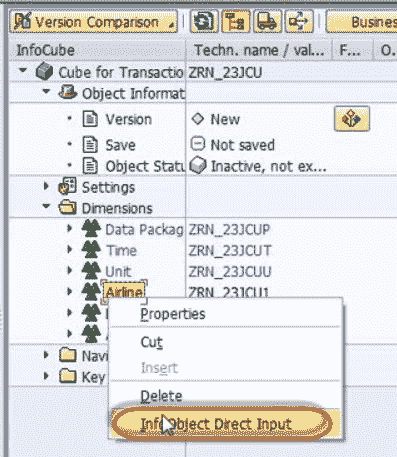Collapse the Dimensions folder
Screen dimensions: 397x457
47,207
